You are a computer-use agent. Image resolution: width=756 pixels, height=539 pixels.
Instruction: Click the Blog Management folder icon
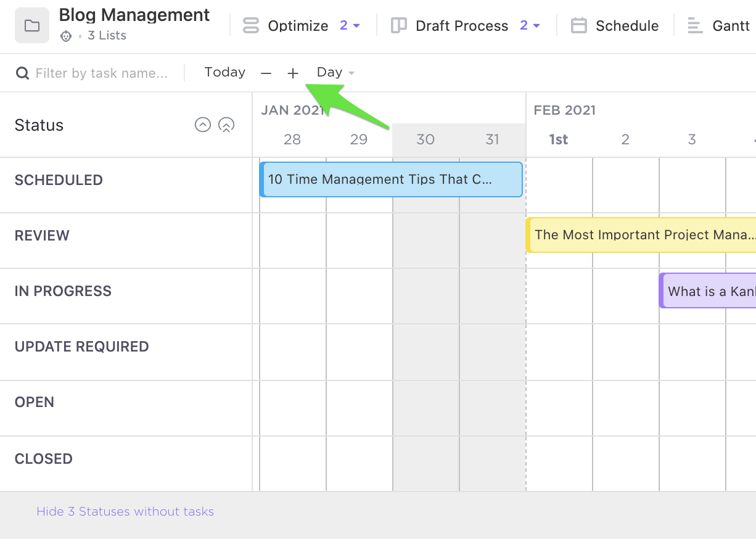[x=32, y=26]
